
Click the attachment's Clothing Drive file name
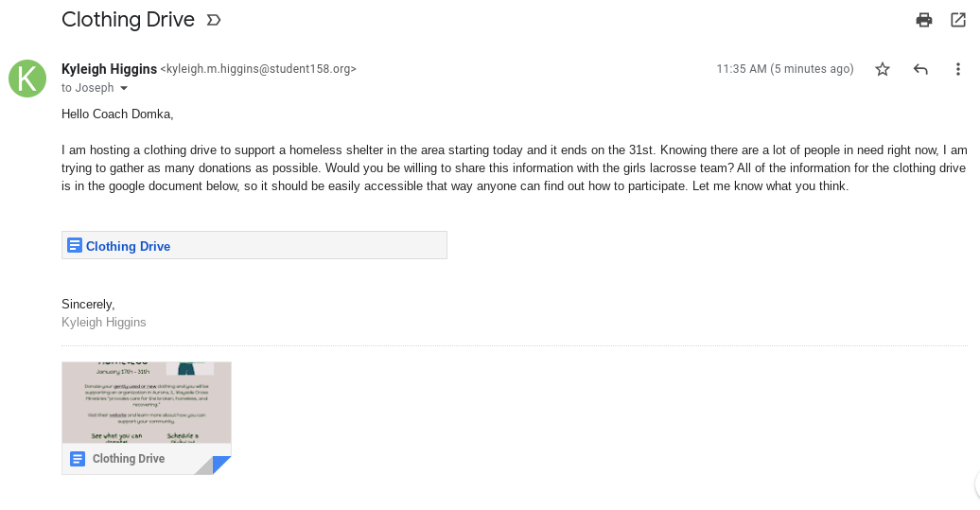(129, 459)
